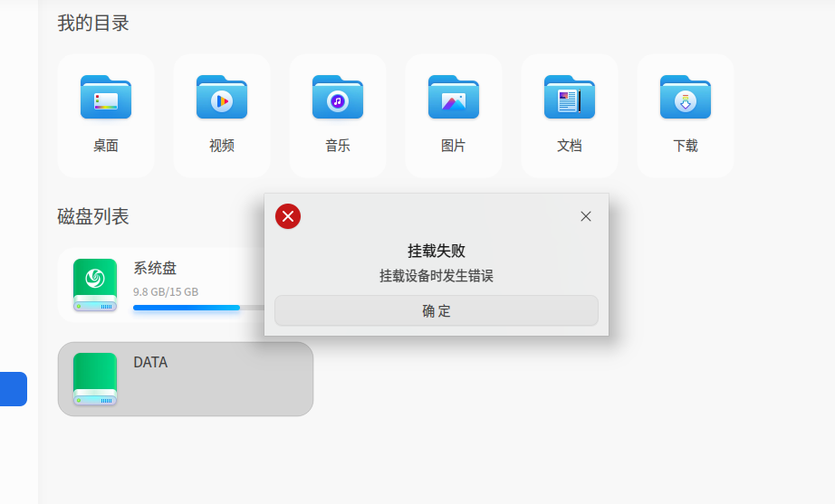
Task: Click the red error icon in the dialog
Action: coord(288,216)
